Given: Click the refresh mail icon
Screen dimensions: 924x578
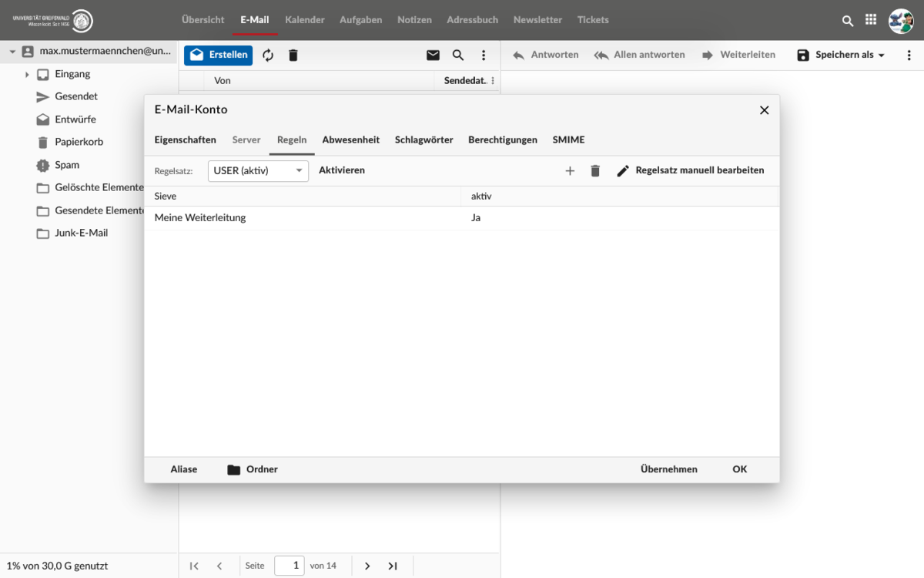Looking at the screenshot, I should click(268, 55).
